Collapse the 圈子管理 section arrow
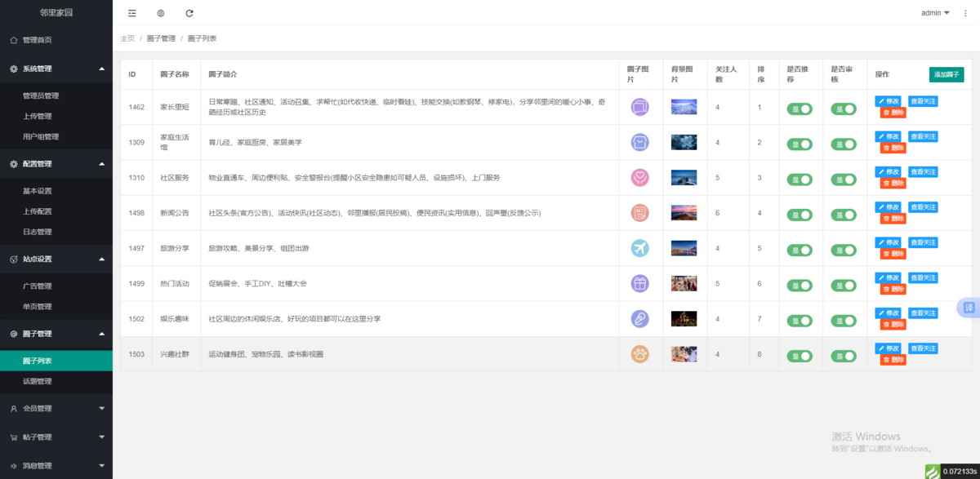This screenshot has width=980, height=479. (101, 334)
